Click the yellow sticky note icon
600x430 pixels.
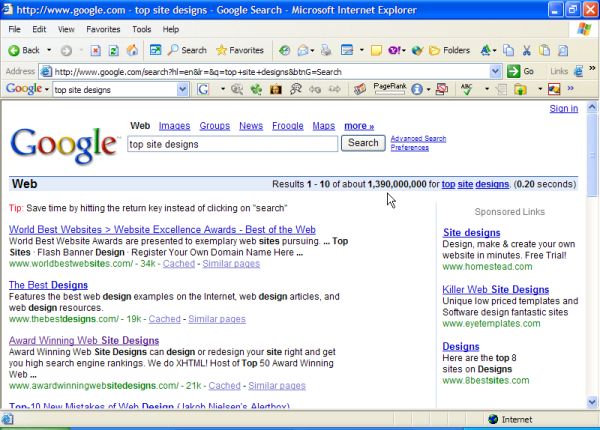376,50
